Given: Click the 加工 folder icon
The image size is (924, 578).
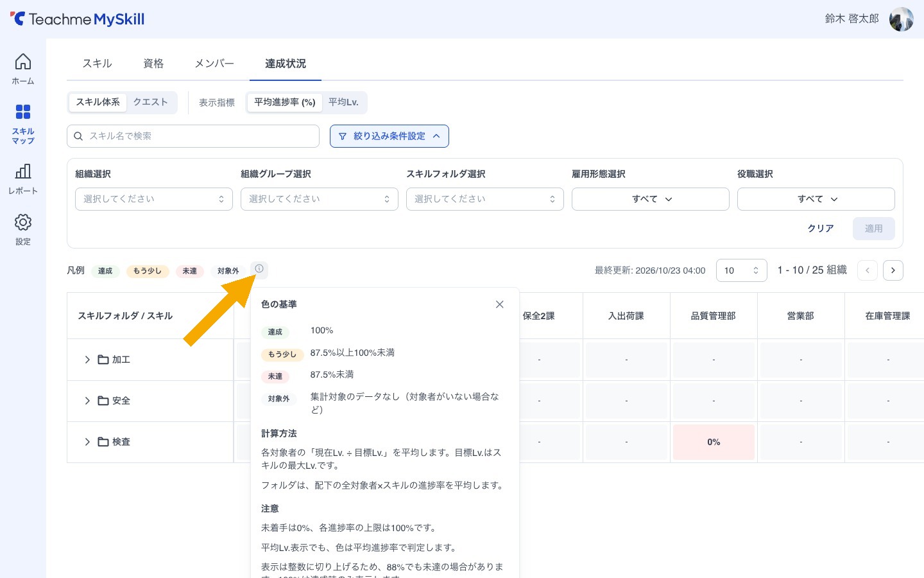Looking at the screenshot, I should click(x=103, y=360).
